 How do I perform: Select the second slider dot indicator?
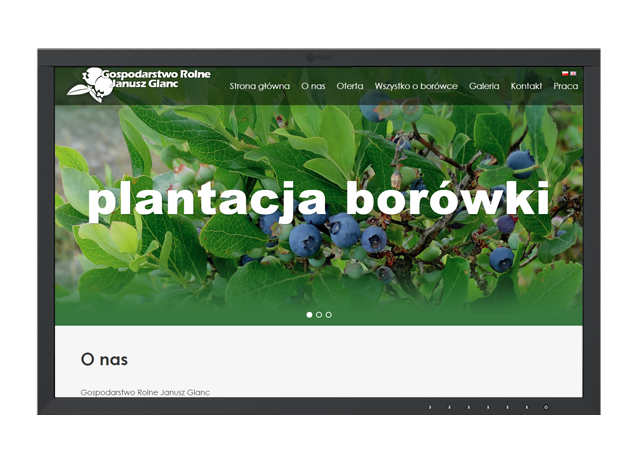click(x=319, y=315)
